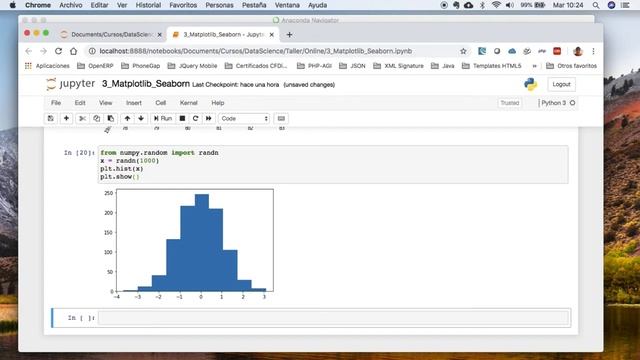Screen dimensions: 640x360
Task: Click the Python logo icon
Action: [x=530, y=84]
